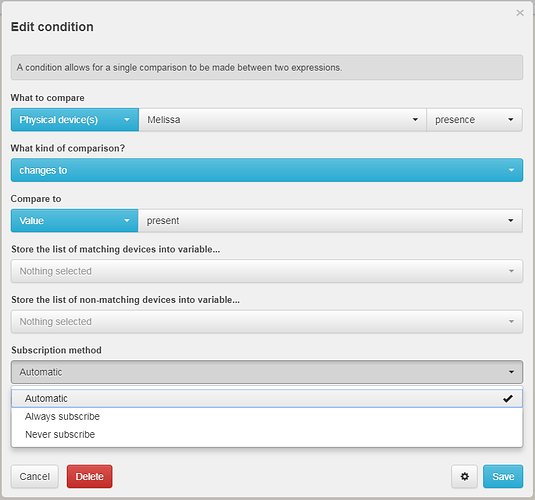Viewport: 535px width, 500px height.
Task: Open the Physical device(s) type dropdown
Action: tap(75, 120)
